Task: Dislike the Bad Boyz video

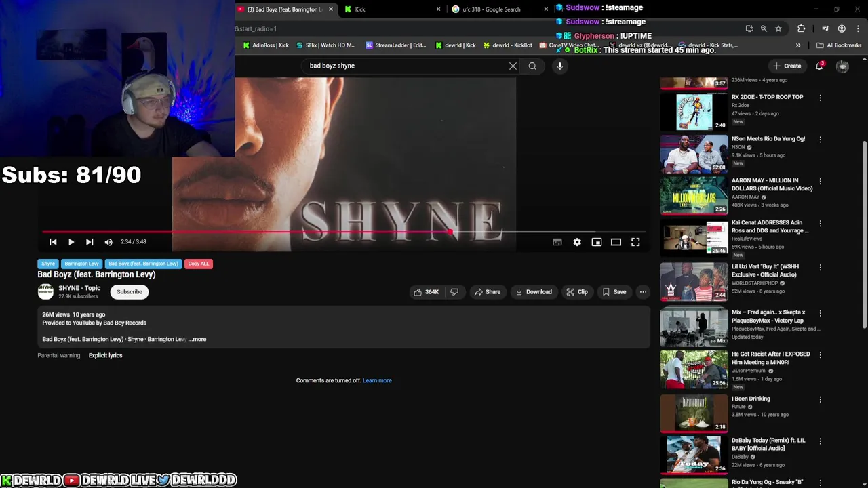Action: [x=454, y=292]
